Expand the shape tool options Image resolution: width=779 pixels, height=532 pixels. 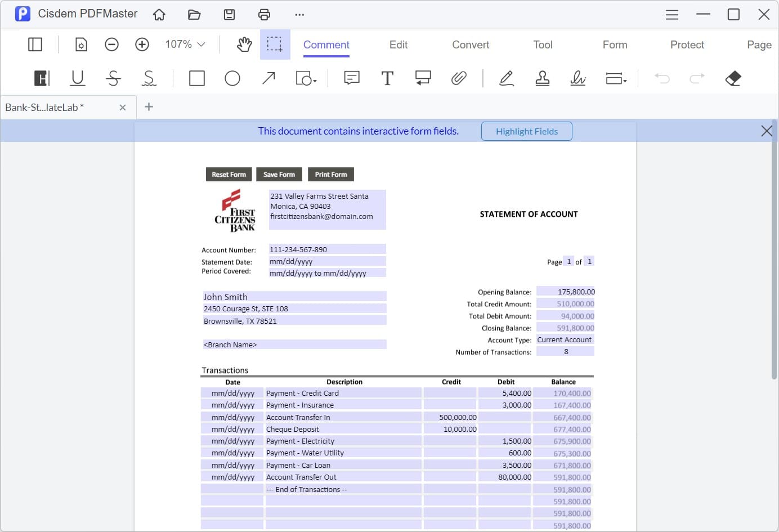307,78
